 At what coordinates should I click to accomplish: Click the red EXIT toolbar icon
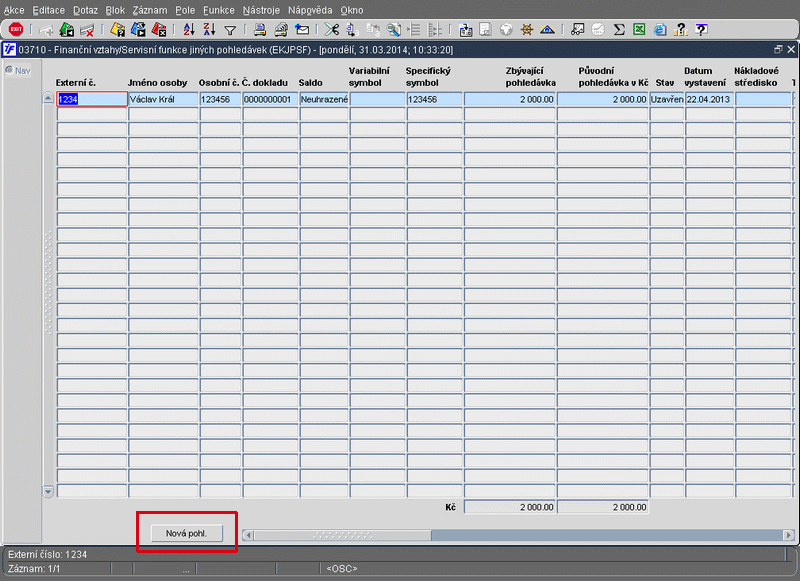[16, 30]
